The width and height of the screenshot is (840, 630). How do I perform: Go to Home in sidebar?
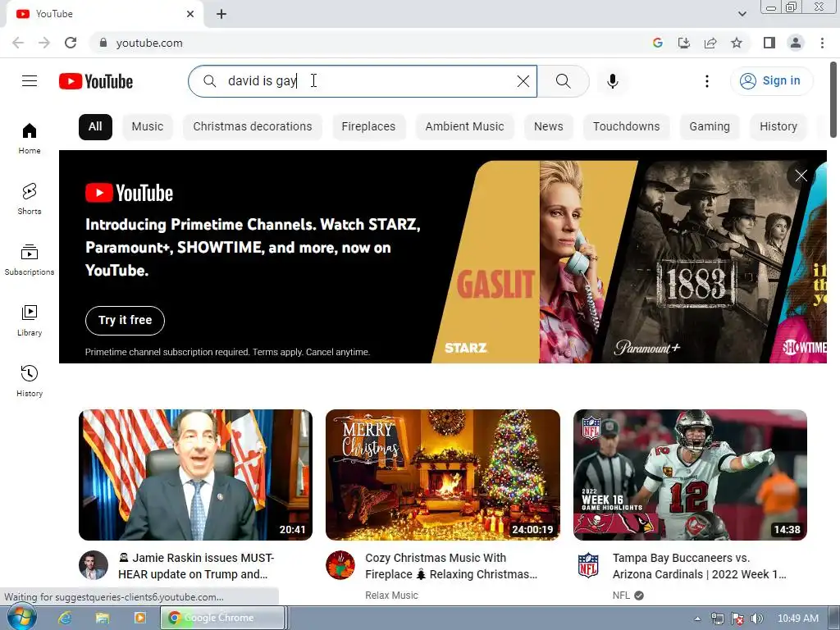click(30, 138)
